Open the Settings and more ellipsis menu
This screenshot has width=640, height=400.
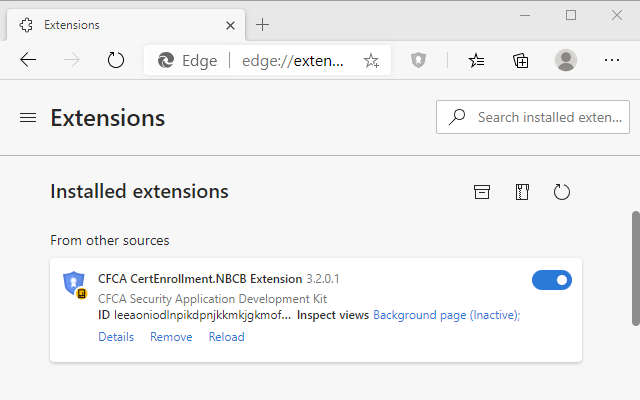612,60
